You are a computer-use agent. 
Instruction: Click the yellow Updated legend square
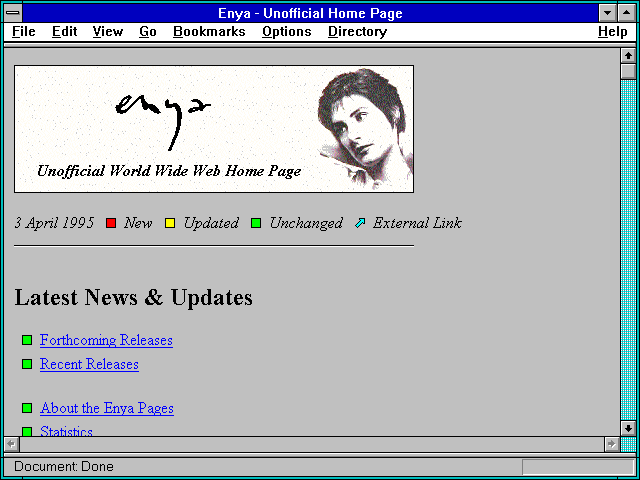[170, 223]
